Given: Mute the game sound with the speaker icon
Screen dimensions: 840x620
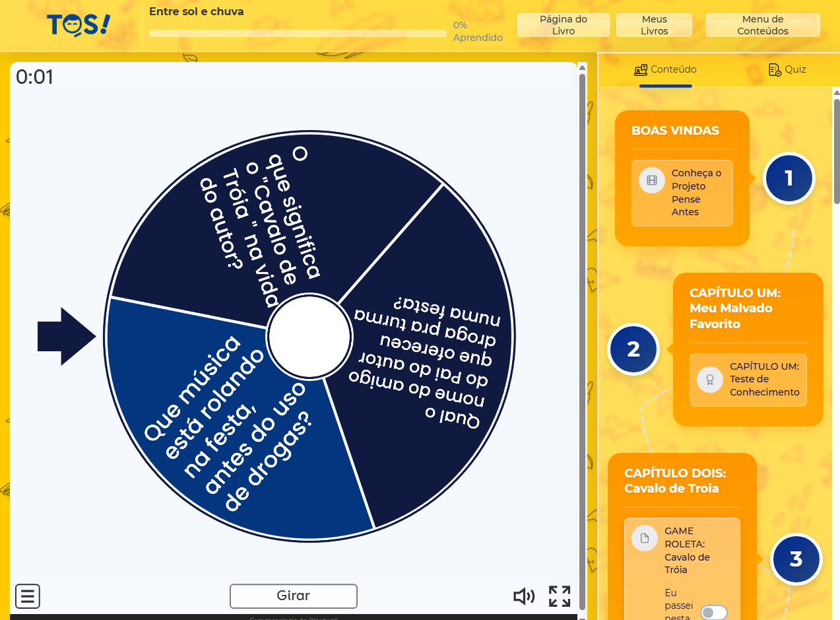Looking at the screenshot, I should [524, 597].
